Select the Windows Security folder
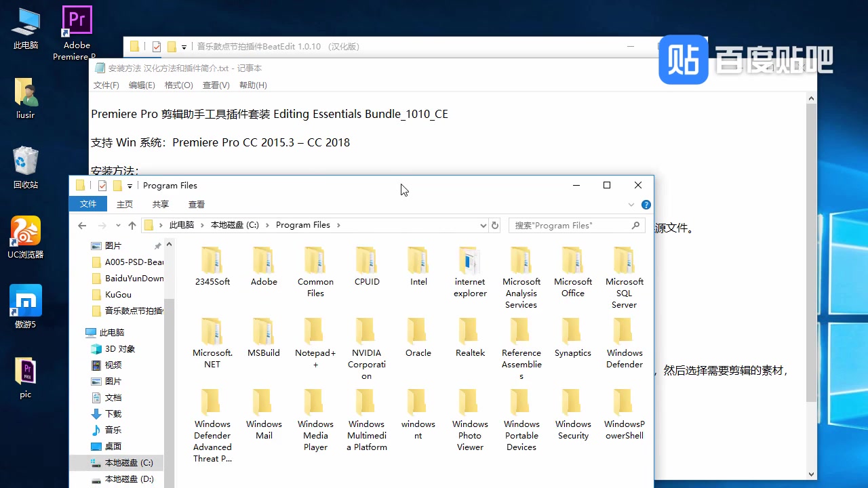The image size is (868, 488). click(573, 415)
